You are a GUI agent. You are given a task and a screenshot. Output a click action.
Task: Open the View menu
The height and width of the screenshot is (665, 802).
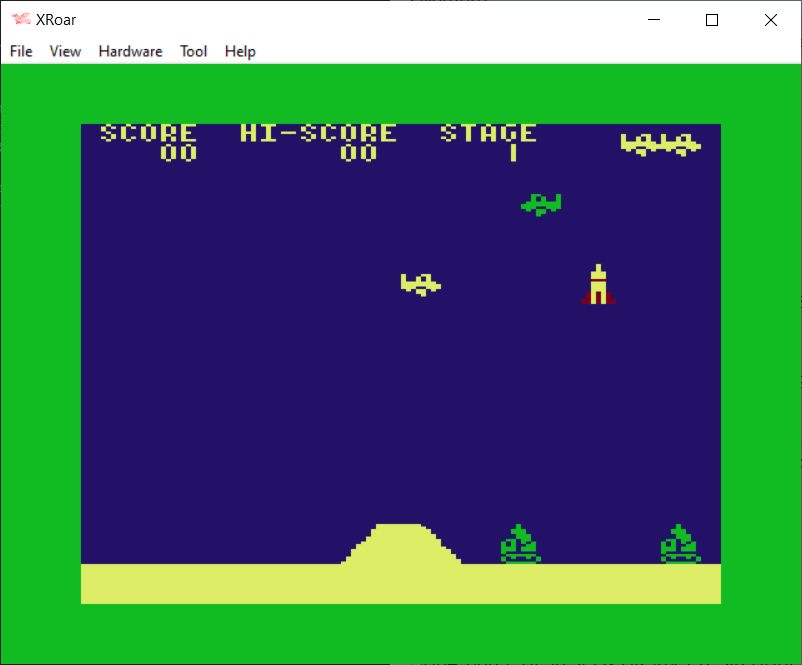point(65,51)
